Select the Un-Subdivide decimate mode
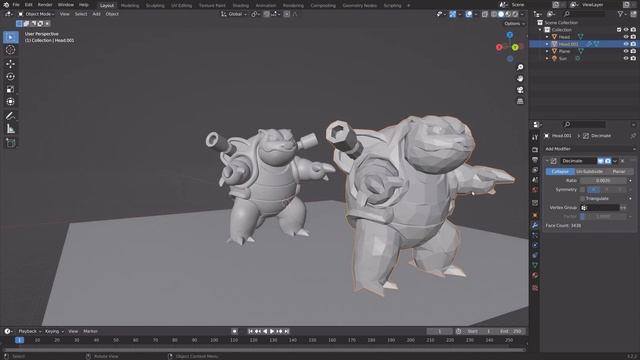The image size is (640, 360). 589,172
